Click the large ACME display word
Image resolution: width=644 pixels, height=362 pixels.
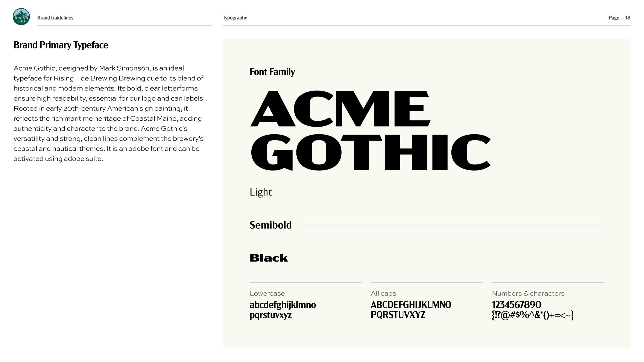[x=340, y=109]
